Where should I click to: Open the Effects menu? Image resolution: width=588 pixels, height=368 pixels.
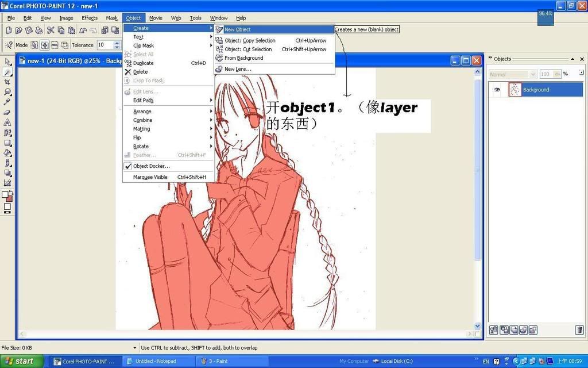(x=90, y=18)
